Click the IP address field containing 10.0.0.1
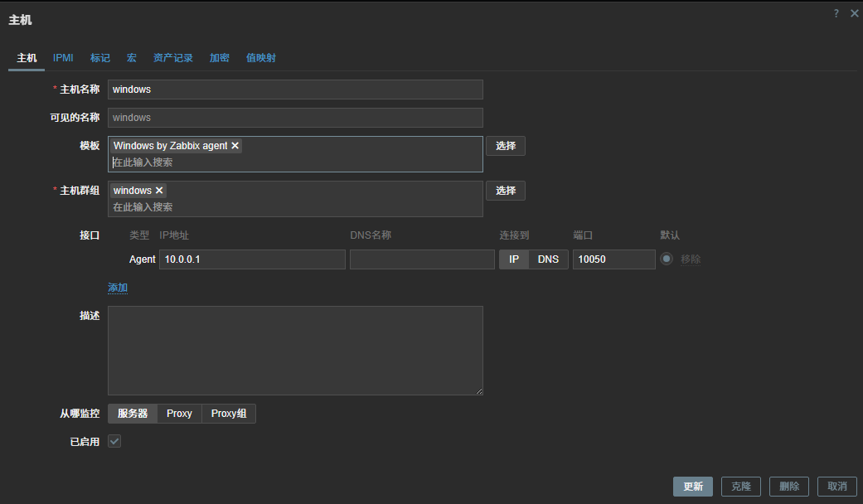This screenshot has height=504, width=863. click(252, 259)
